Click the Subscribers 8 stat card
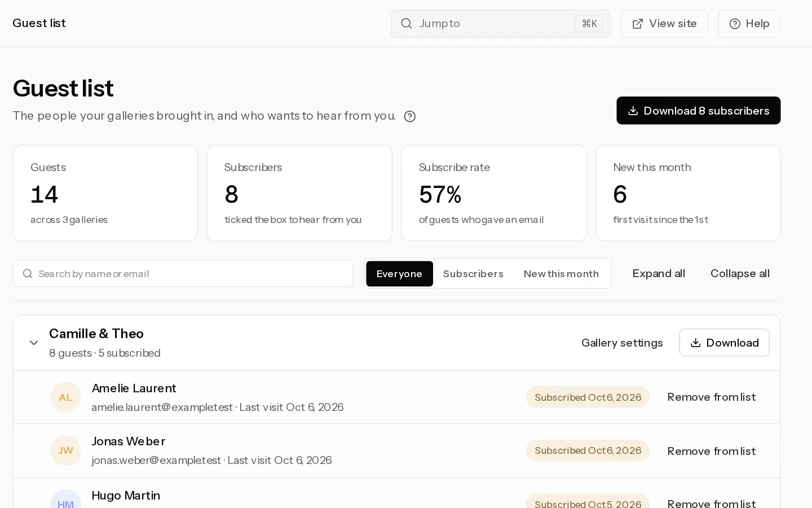Viewport: 812px width, 508px height. 299,193
